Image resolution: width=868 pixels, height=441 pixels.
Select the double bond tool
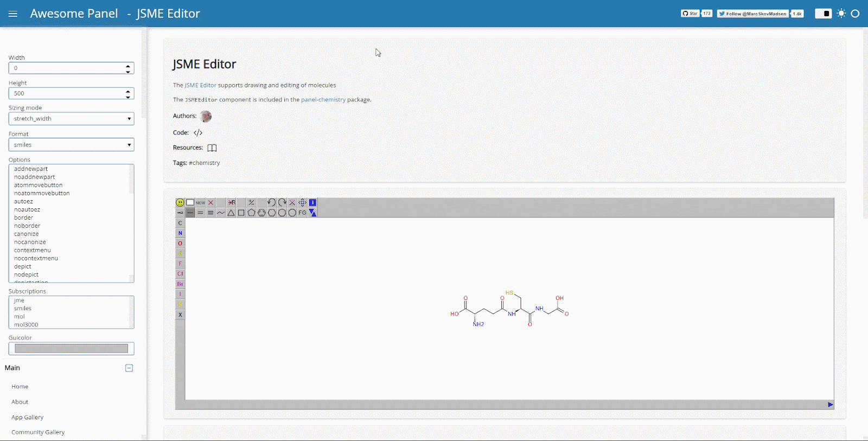pyautogui.click(x=200, y=213)
